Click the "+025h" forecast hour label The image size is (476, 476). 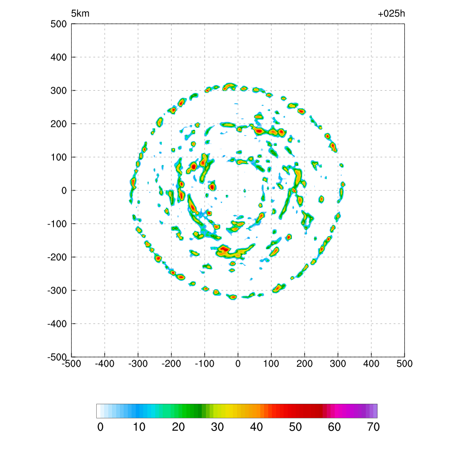pos(391,13)
